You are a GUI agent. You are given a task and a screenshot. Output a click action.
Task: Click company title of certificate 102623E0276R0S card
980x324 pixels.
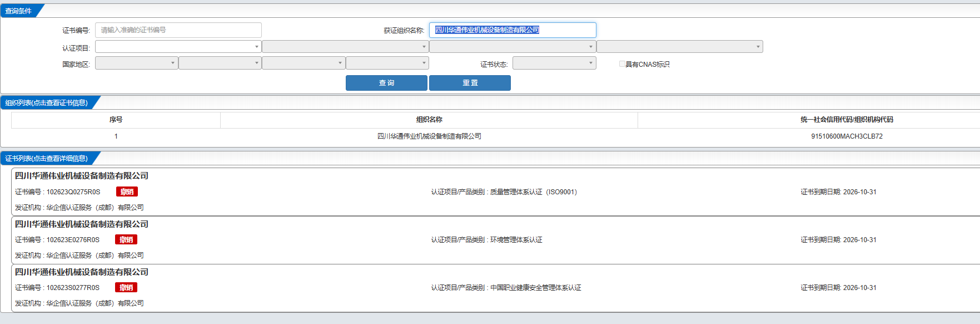click(x=82, y=224)
